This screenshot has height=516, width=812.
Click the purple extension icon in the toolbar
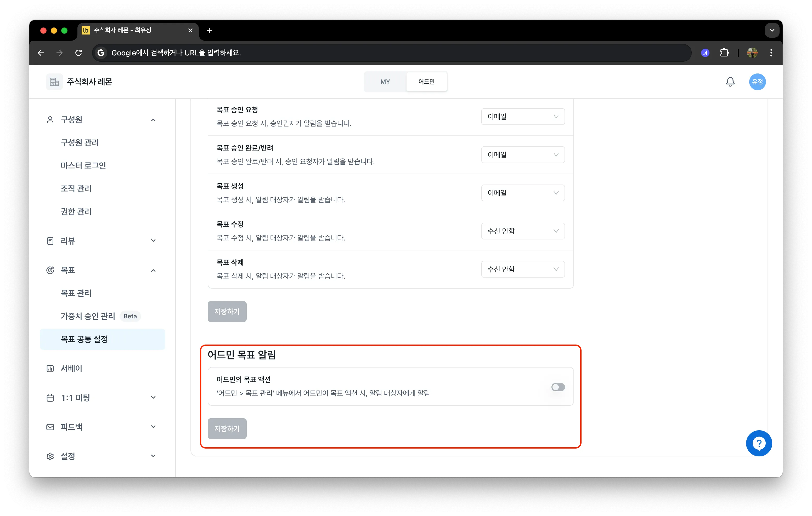[705, 53]
